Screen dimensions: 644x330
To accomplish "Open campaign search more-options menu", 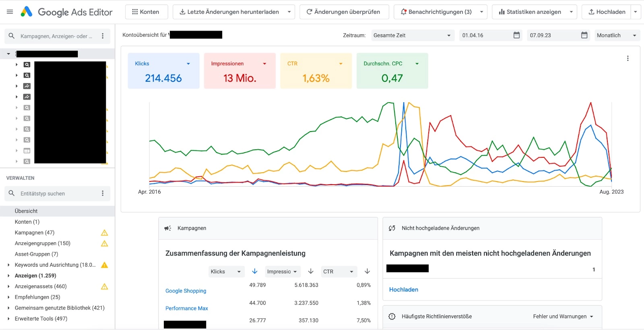I will tap(103, 36).
